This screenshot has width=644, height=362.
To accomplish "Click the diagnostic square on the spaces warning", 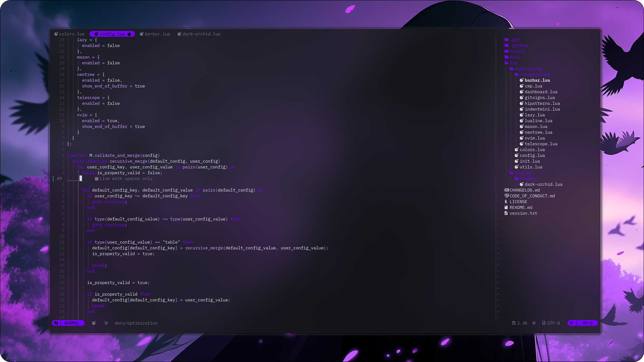I will coord(97,179).
